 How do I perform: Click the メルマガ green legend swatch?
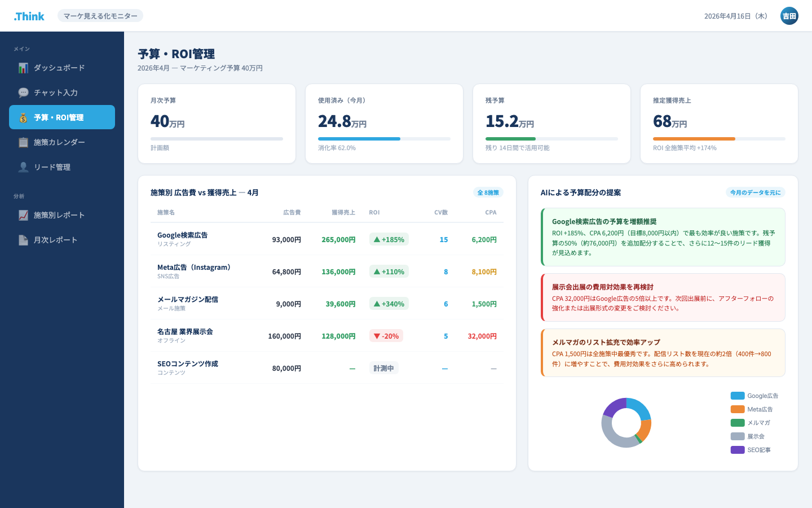coord(738,423)
